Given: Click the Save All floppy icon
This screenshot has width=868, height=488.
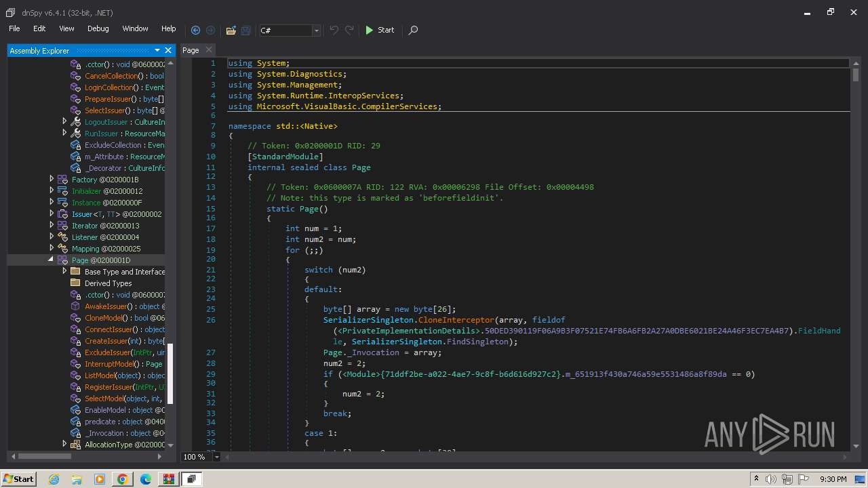Looking at the screenshot, I should (x=246, y=30).
